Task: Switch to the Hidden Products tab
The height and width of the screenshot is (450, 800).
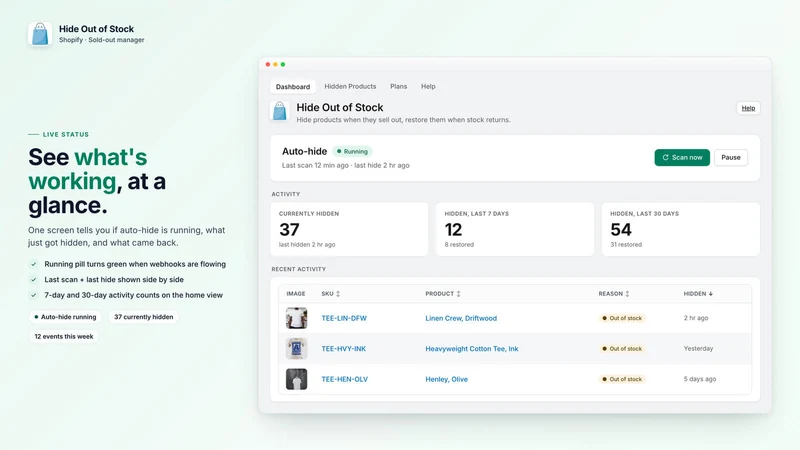Action: [x=350, y=87]
